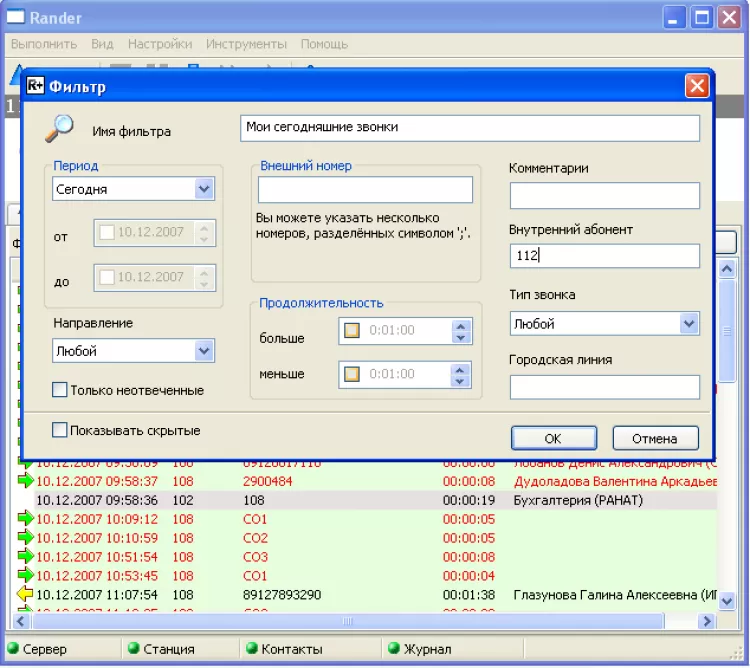Click the green Сервер status indicator
The image size is (750, 668).
13,648
